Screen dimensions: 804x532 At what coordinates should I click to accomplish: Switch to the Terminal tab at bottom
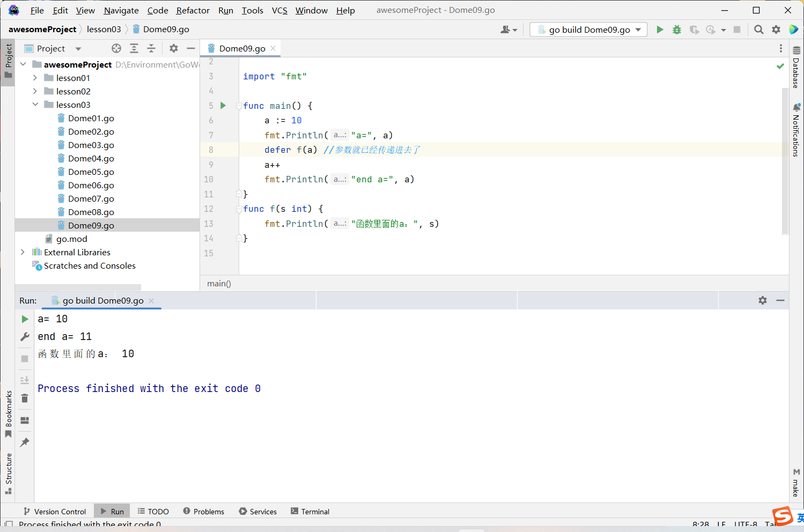310,511
